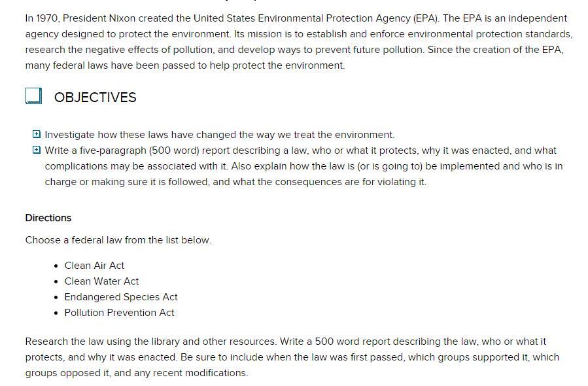Click the notebook icon beside OBJECTIVES
Viewport: 588px width, 386px height.
point(33,96)
